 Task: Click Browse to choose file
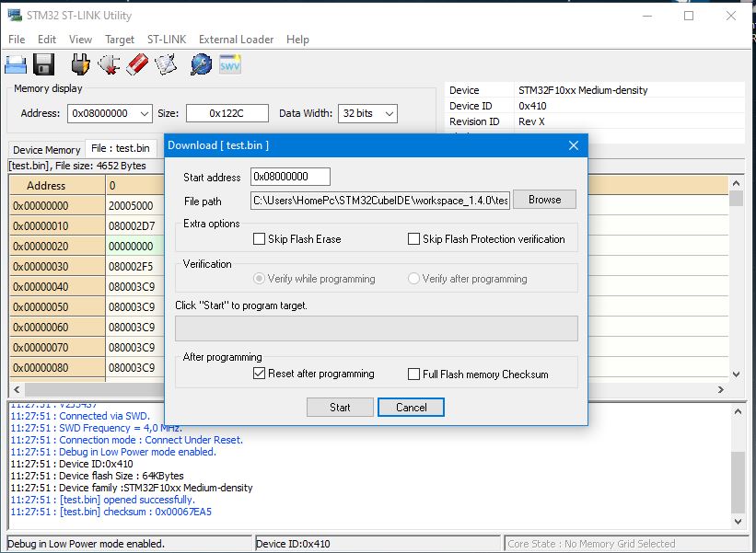point(544,200)
